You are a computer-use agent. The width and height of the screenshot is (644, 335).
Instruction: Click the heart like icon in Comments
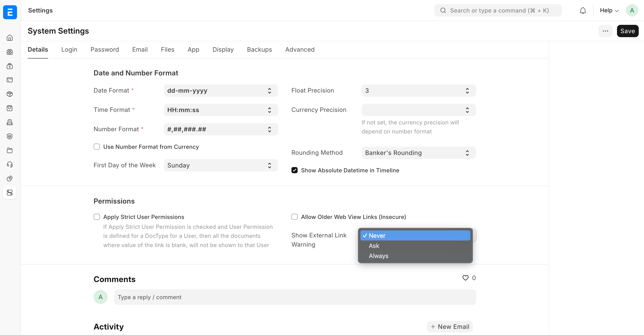(465, 278)
